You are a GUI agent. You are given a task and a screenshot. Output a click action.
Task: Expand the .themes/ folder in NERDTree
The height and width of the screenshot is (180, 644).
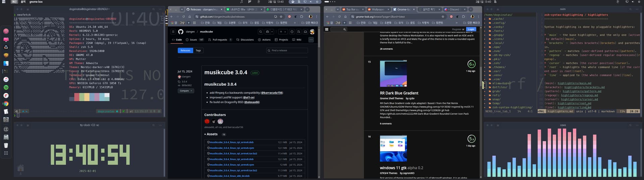(x=499, y=67)
